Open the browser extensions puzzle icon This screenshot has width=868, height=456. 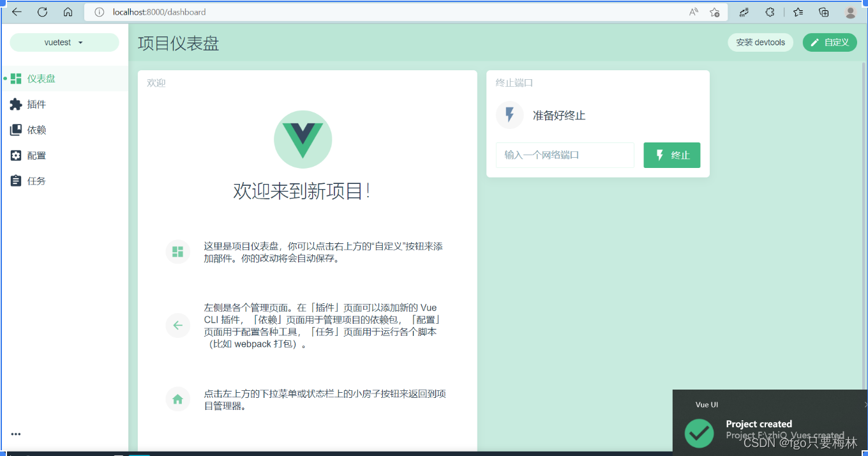[x=770, y=12]
